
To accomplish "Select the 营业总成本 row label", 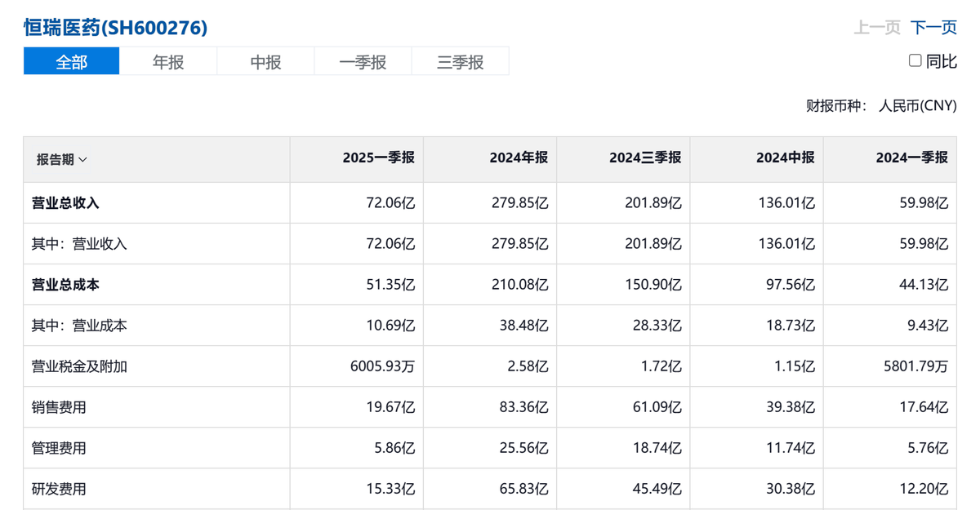I will (x=65, y=285).
